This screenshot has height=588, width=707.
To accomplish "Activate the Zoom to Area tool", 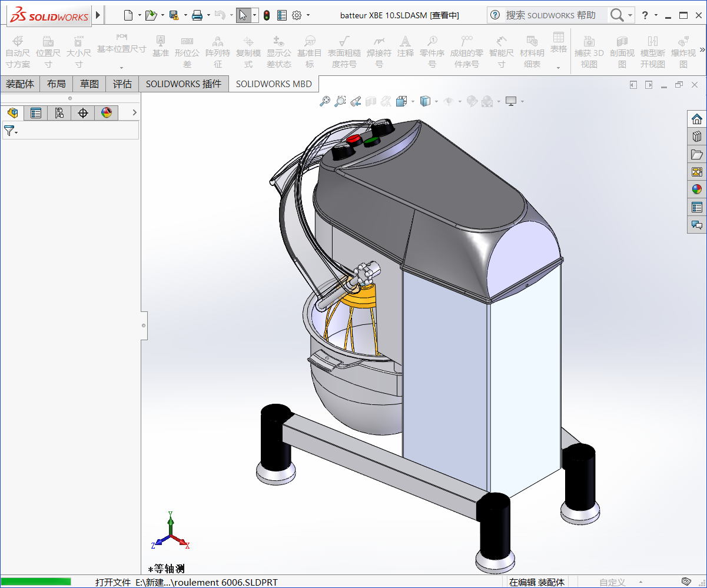I will [340, 101].
